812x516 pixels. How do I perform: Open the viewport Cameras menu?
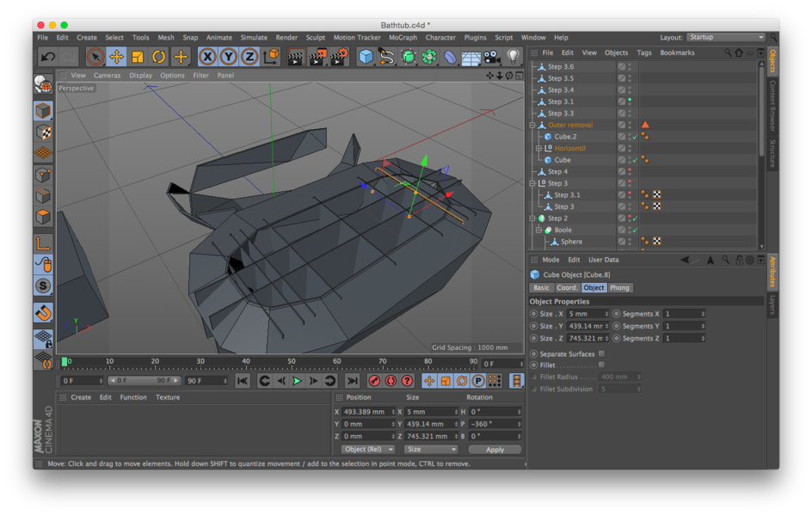point(108,76)
